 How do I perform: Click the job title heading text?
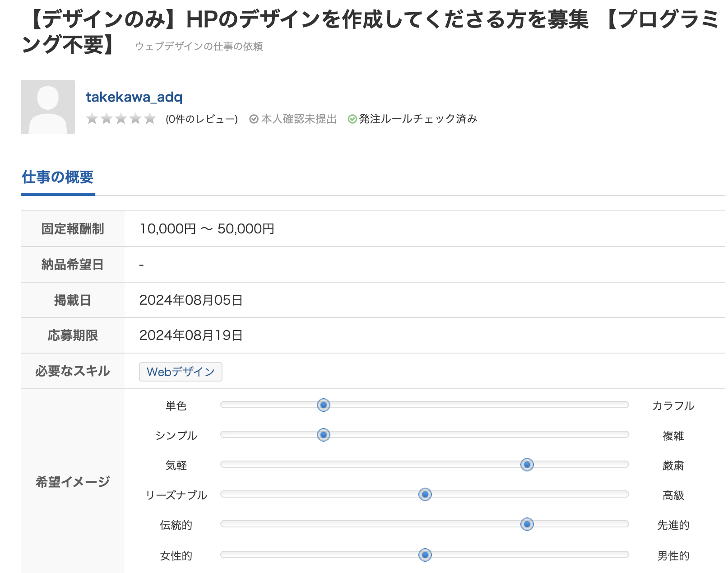coord(370,32)
